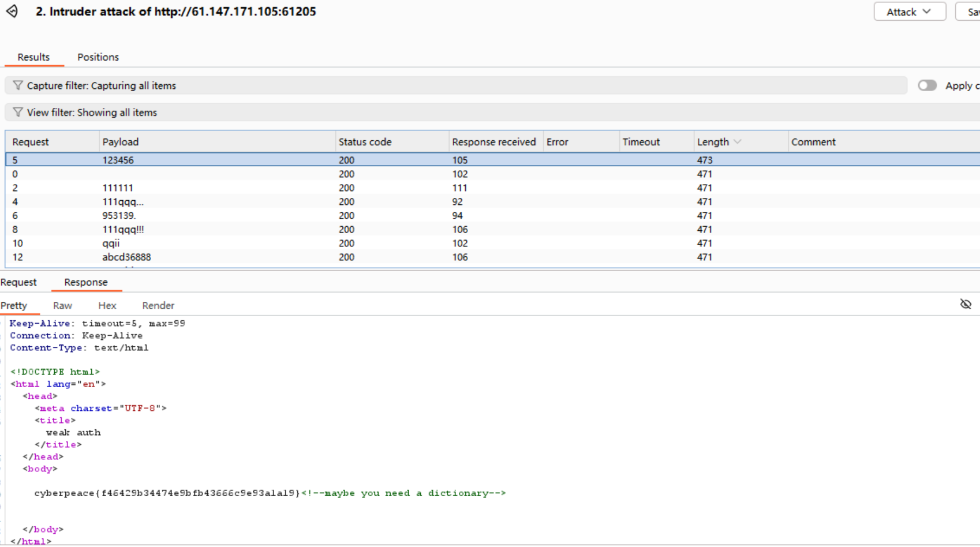Viewport: 980px width, 547px height.
Task: Click the Length column sort arrow
Action: (738, 142)
